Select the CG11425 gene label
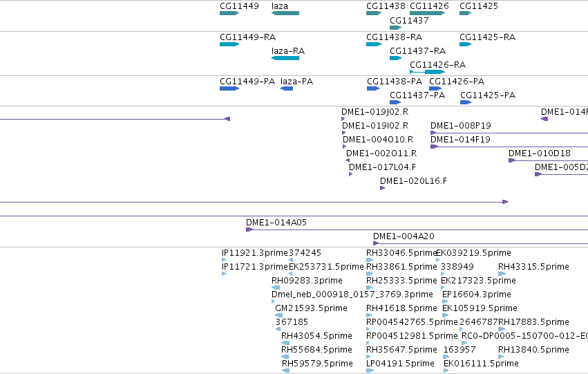The image size is (588, 374). (x=479, y=6)
